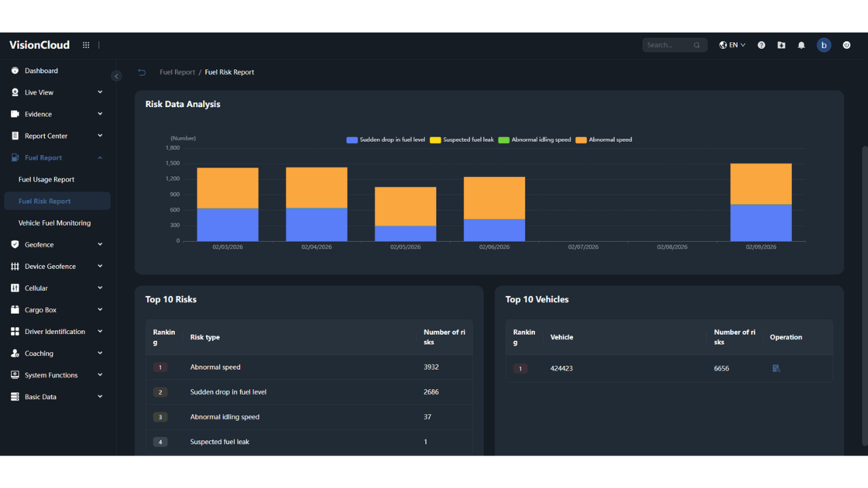The image size is (868, 488).
Task: Click the help question mark icon
Action: (x=762, y=45)
